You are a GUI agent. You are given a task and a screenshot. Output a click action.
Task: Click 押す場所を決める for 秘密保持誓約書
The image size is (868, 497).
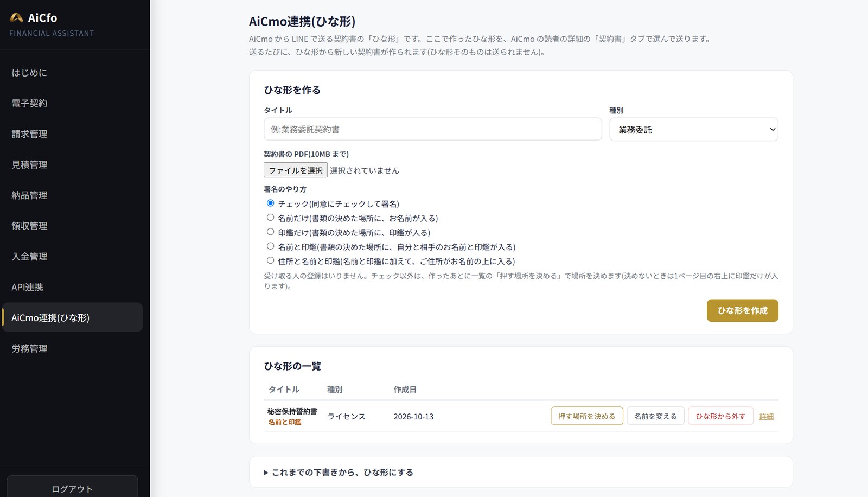point(586,416)
